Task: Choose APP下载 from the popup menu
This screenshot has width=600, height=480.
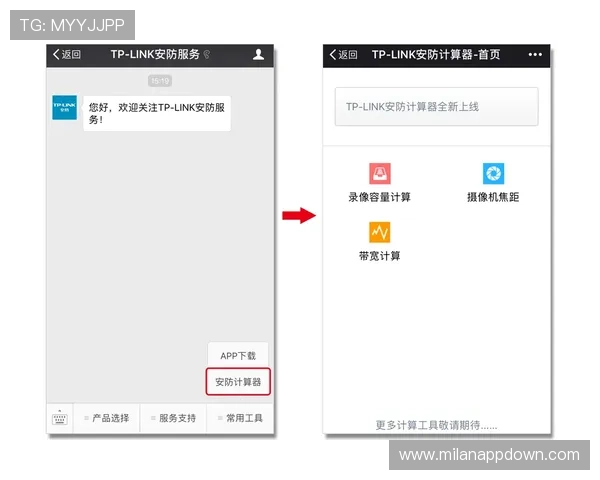Action: (238, 356)
